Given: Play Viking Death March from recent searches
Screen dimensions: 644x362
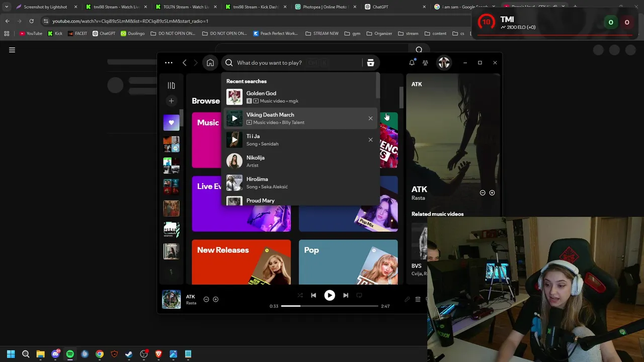Looking at the screenshot, I should point(234,119).
